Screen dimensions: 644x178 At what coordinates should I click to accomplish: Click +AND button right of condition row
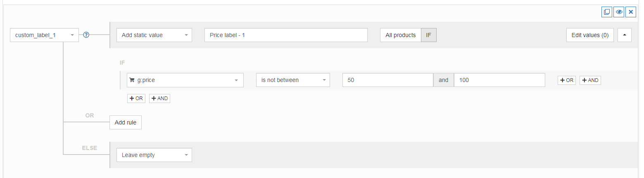[x=590, y=80]
